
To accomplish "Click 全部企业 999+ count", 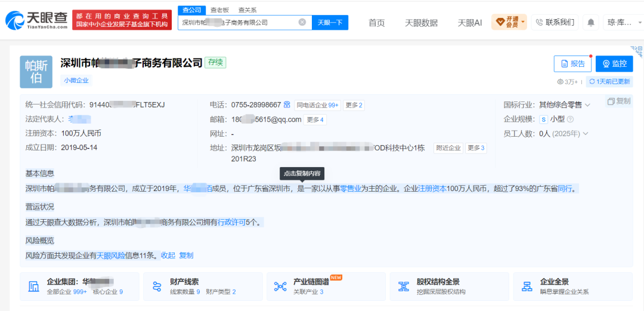I will click(67, 292).
